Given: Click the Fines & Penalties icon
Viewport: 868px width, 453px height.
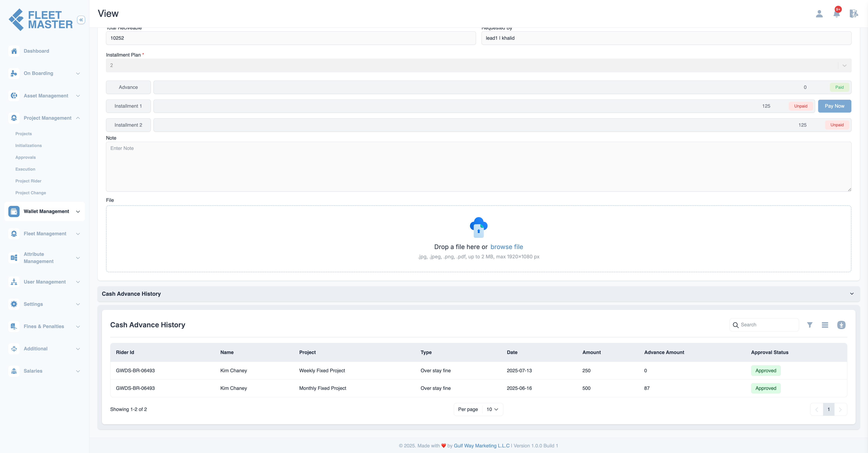Looking at the screenshot, I should tap(14, 326).
